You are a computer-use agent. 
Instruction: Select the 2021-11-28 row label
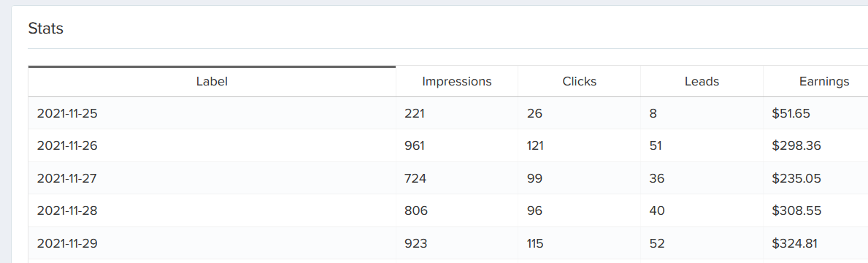click(68, 210)
